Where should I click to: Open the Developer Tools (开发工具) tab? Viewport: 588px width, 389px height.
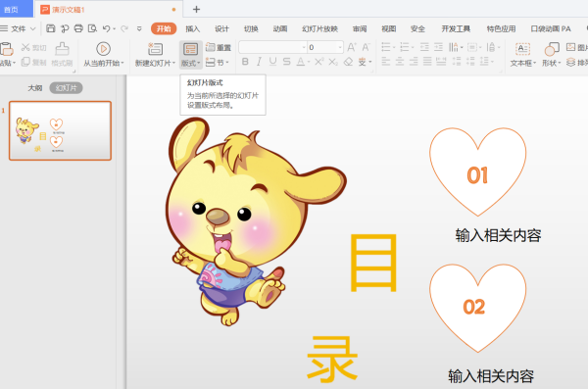point(456,28)
